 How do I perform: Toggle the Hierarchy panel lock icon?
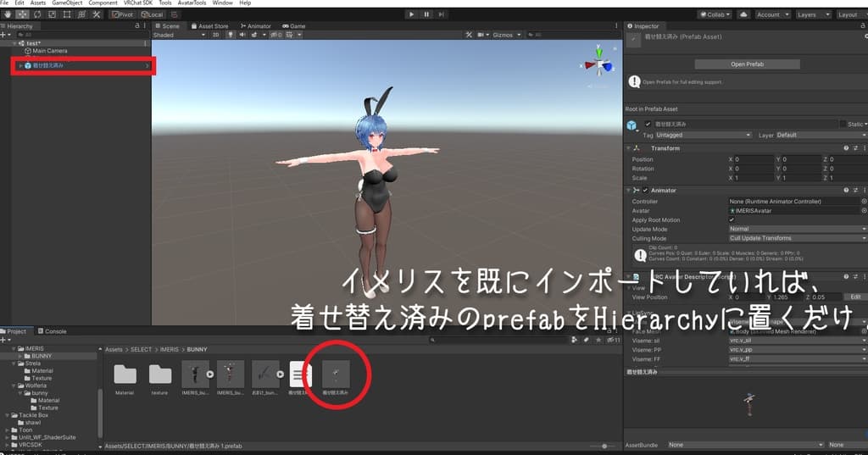pos(137,26)
